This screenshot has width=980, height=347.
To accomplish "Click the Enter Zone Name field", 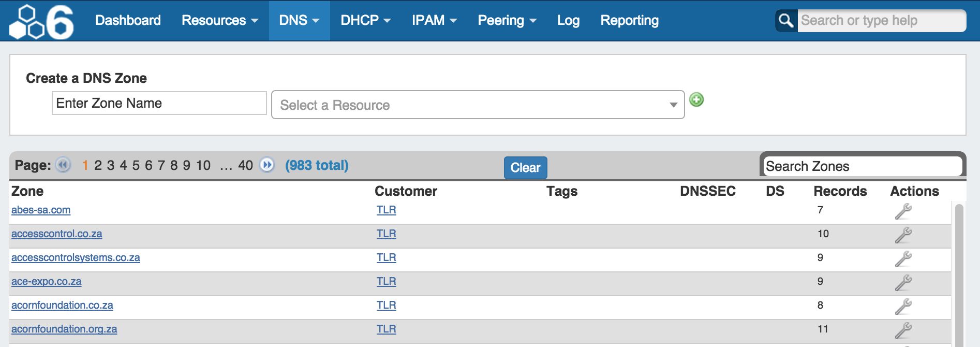I will pos(159,104).
